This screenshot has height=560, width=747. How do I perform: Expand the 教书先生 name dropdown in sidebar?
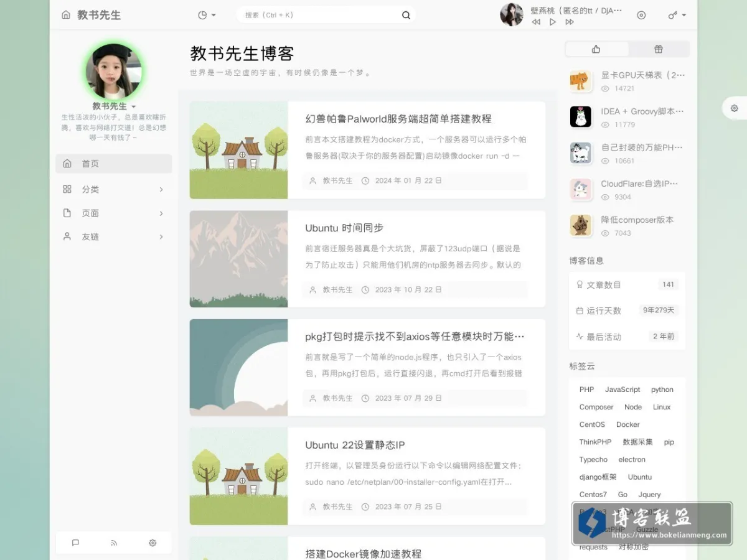tap(114, 106)
